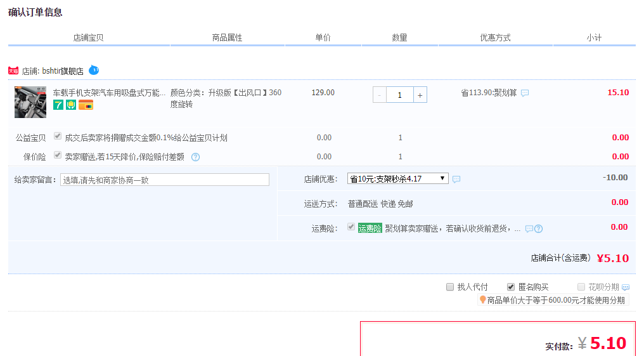This screenshot has height=356, width=644.
Task: Click the 商品单价大于等于600.00元才能使用分期 notice
Action: coord(556,300)
